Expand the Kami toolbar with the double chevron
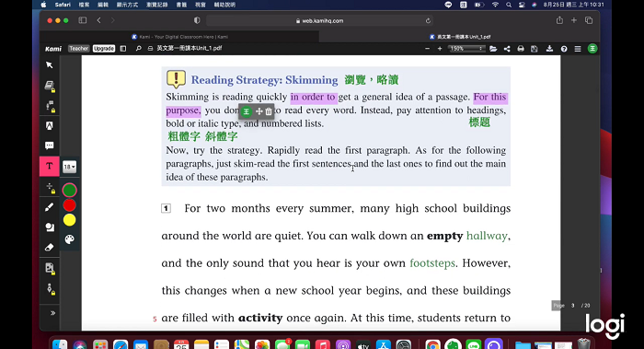 tap(52, 313)
